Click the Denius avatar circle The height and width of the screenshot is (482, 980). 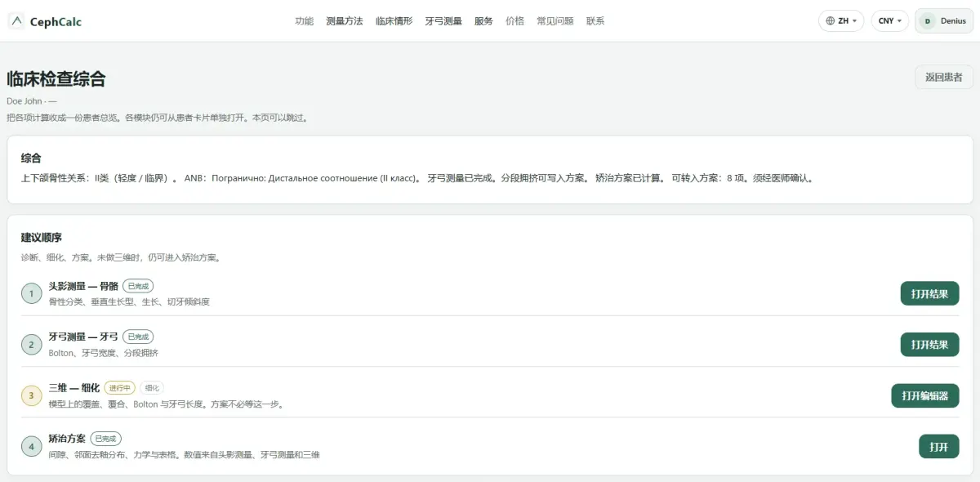point(927,21)
